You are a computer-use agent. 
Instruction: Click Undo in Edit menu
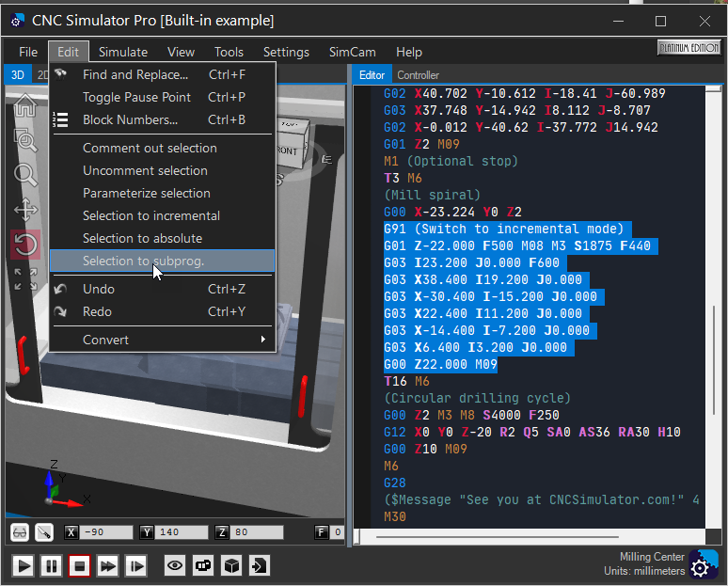[163, 289]
